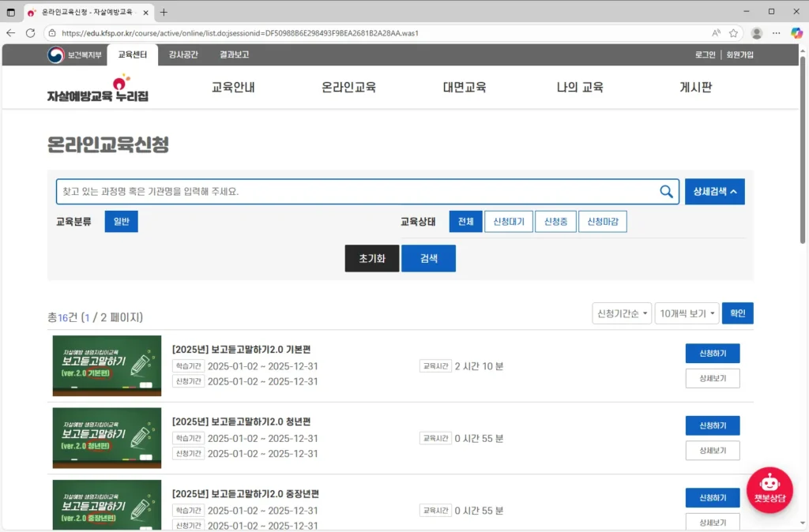Click 신청하기 for the 청년편 course

pos(712,425)
